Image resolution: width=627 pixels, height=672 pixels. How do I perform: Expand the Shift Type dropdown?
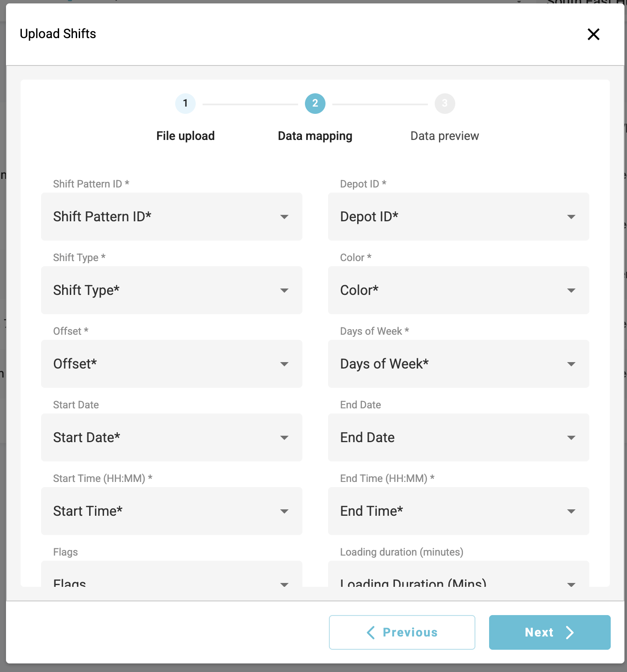tap(171, 290)
